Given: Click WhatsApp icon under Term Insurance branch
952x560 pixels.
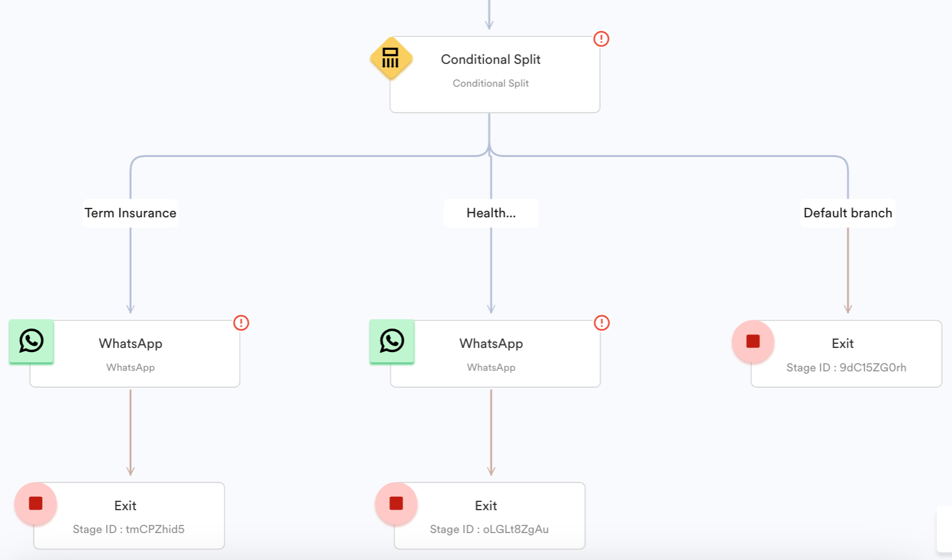Looking at the screenshot, I should click(32, 342).
